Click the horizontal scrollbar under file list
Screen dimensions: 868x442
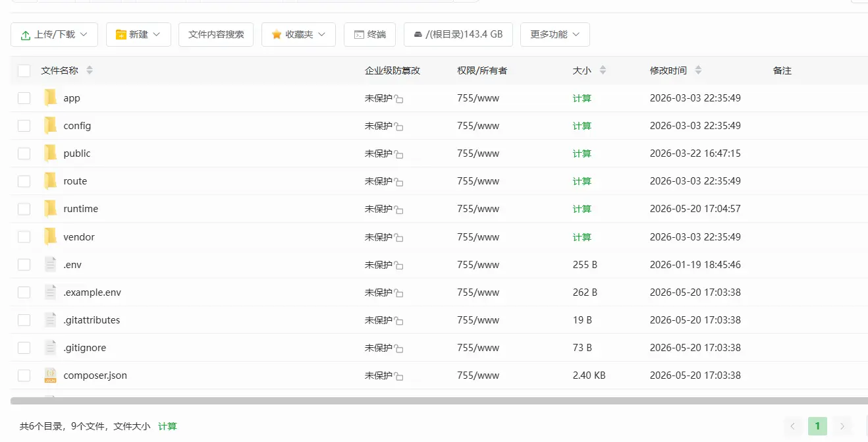pos(439,401)
